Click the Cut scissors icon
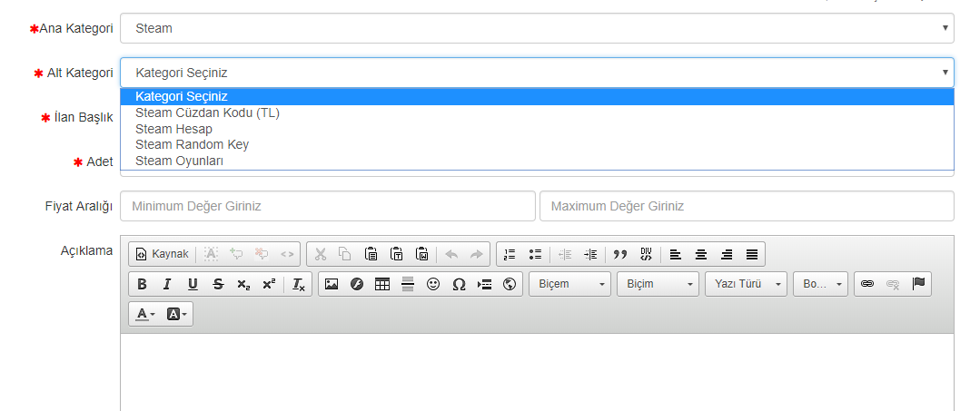 (x=320, y=254)
